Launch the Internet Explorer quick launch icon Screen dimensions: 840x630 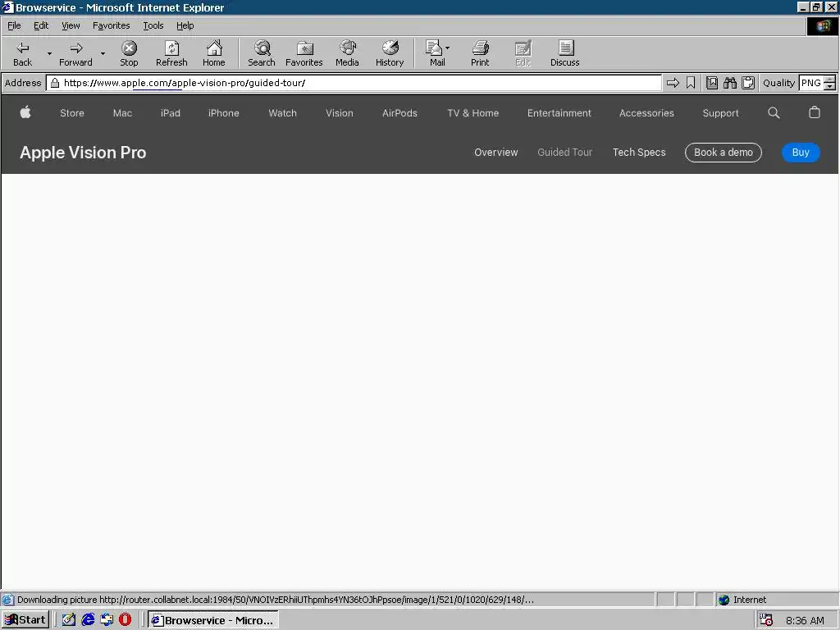(x=88, y=620)
